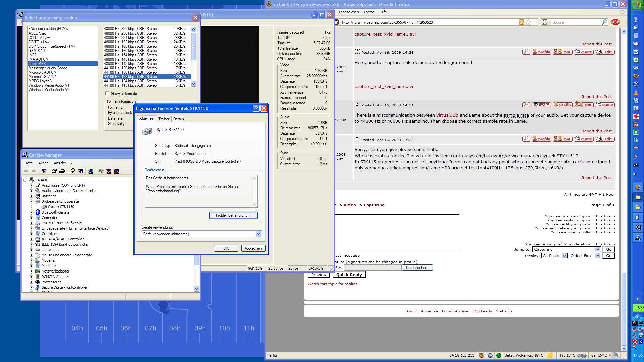
Task: Click the Firefox page scrollbar up arrow
Action: point(624,31)
